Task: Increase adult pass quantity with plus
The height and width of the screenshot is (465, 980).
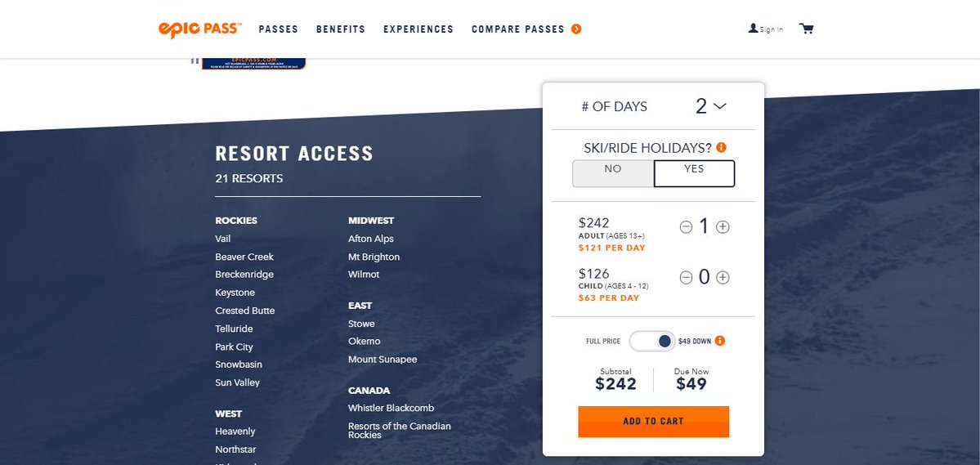Action: [x=723, y=227]
